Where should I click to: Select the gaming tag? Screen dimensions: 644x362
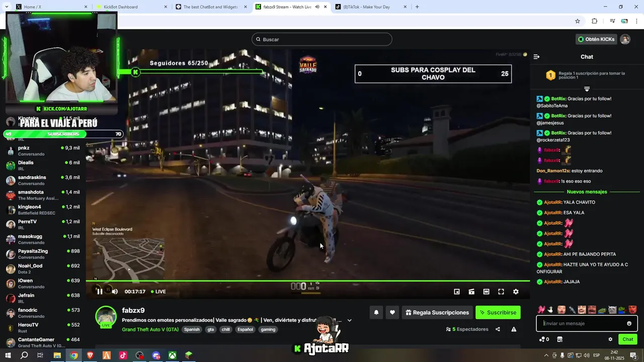268,329
